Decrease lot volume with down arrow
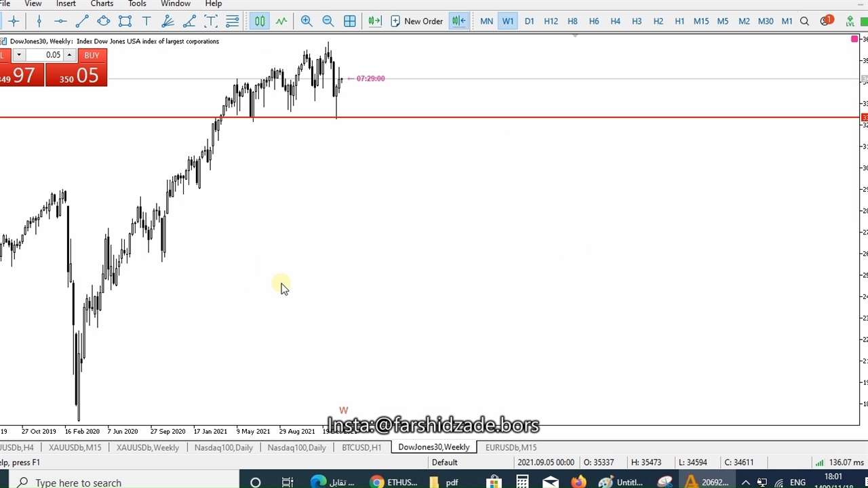868x488 pixels. click(19, 55)
